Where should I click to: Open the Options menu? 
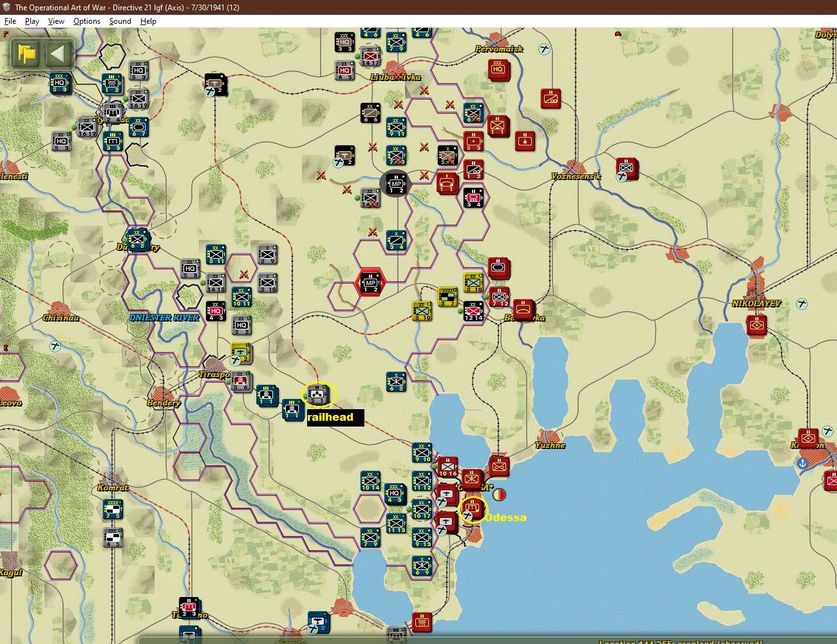click(87, 21)
